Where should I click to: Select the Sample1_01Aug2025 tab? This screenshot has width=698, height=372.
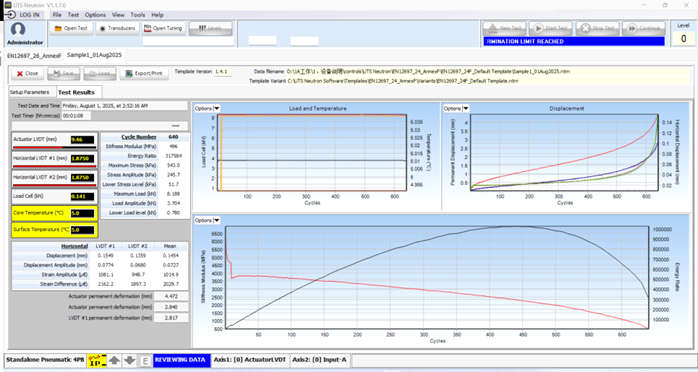[x=94, y=55]
